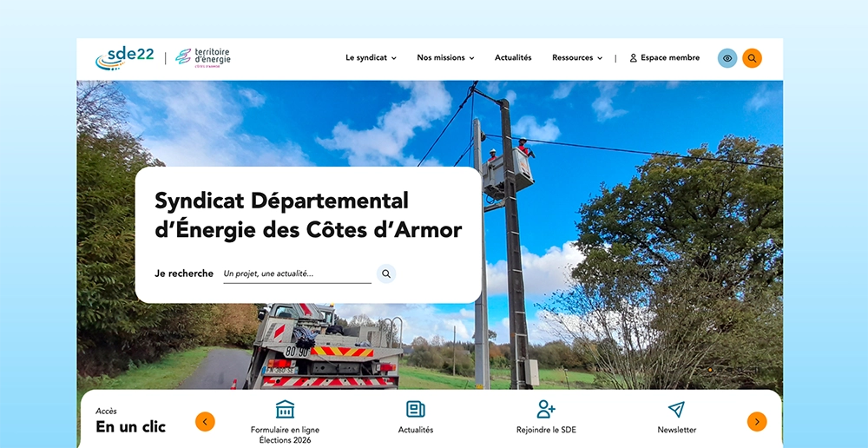This screenshot has height=448, width=868.
Task: Click the 'Je recherche' label
Action: click(184, 273)
